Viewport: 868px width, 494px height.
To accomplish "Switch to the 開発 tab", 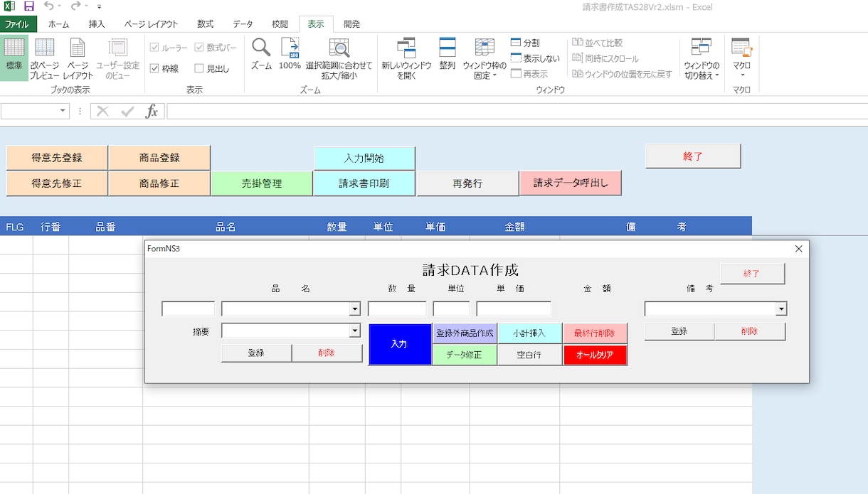I will pyautogui.click(x=351, y=24).
